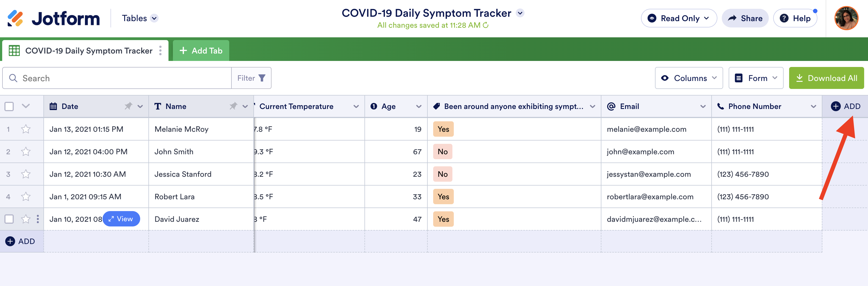The width and height of the screenshot is (868, 286).
Task: Expand the Form dropdown
Action: click(756, 78)
